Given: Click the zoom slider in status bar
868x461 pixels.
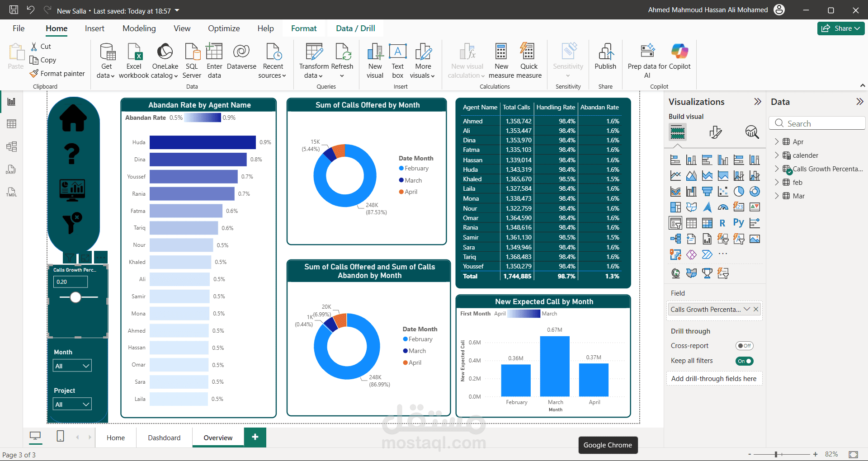Looking at the screenshot, I should (x=776, y=454).
